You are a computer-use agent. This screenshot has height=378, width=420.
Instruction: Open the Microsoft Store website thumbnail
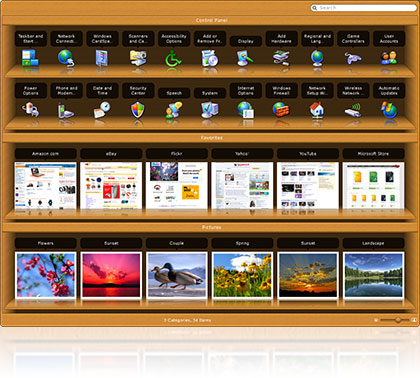[x=373, y=186]
